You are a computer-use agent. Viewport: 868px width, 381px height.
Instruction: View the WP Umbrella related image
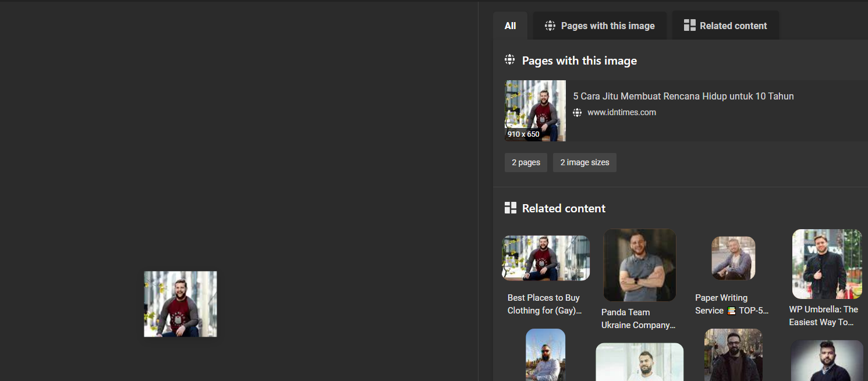(x=827, y=264)
